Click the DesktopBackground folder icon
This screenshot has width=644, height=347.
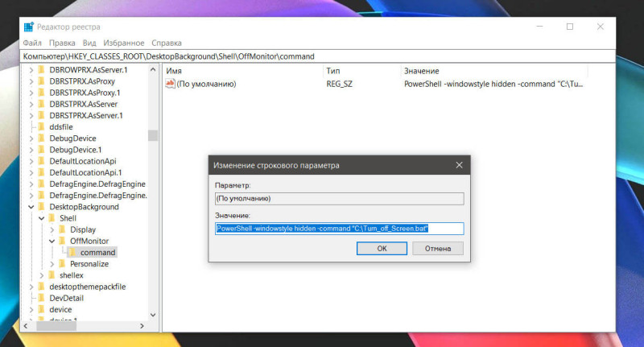[x=41, y=207]
